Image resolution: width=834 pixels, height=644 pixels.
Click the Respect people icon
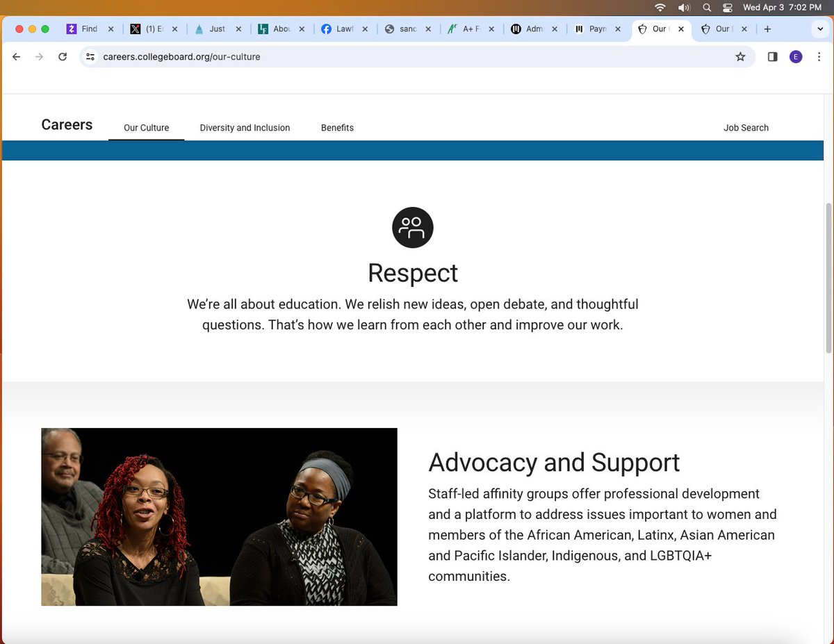coord(413,227)
